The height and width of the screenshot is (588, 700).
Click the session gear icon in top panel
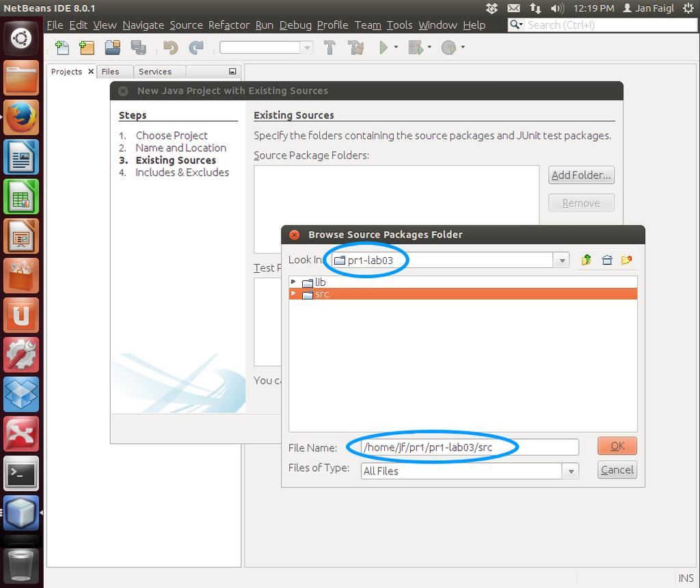pos(688,8)
